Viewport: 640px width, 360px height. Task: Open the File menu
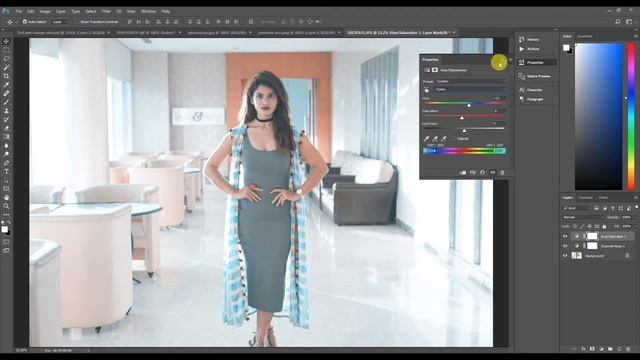click(19, 11)
